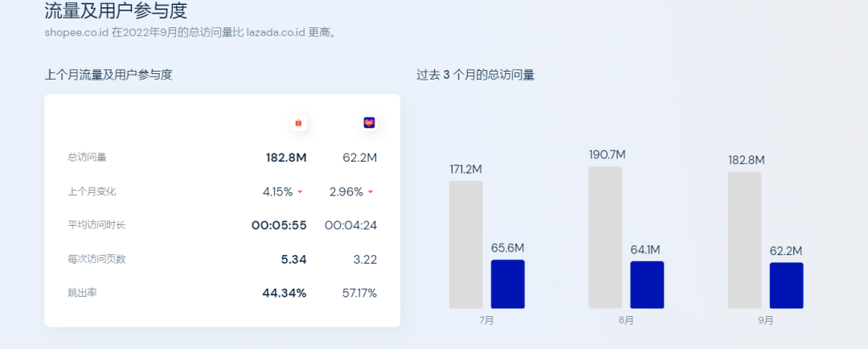The image size is (868, 349).
Task: Click the chart title 过去 3 个月的总访问量
Action: 476,75
